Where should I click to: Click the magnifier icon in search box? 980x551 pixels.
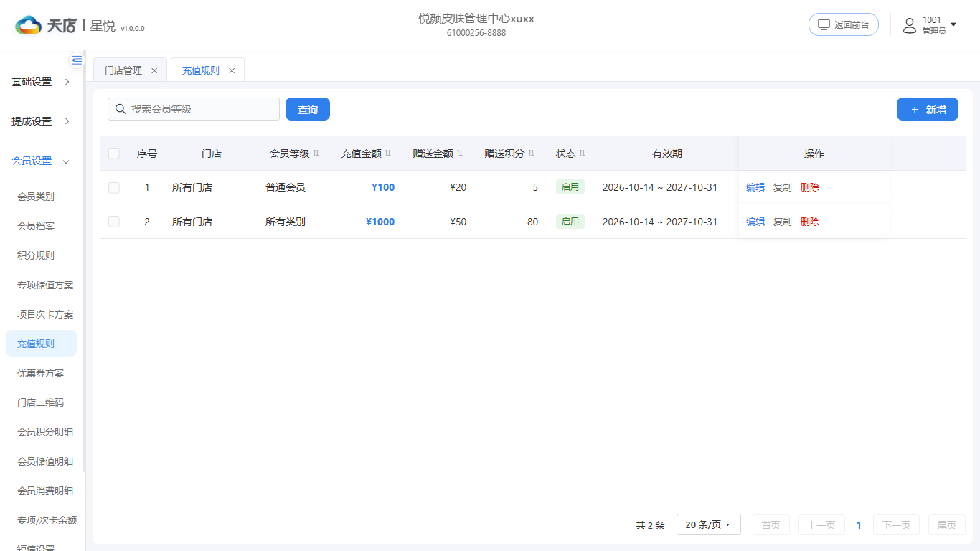[x=121, y=109]
